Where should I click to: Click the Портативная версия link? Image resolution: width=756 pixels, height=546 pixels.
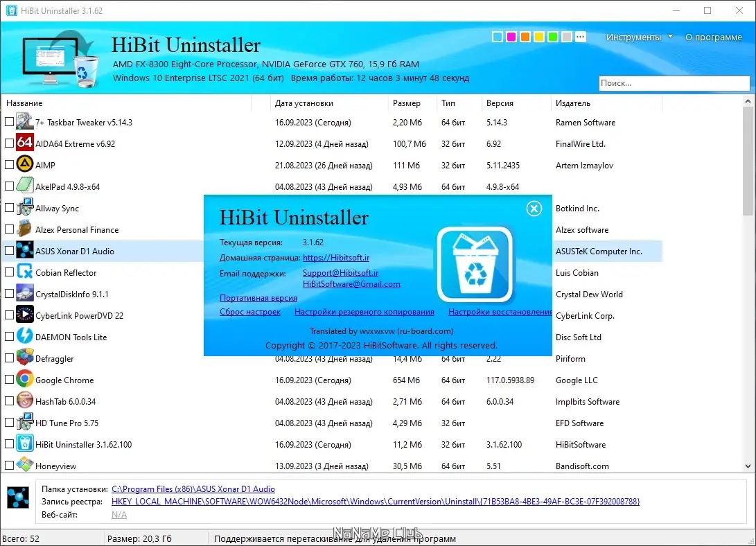point(258,298)
